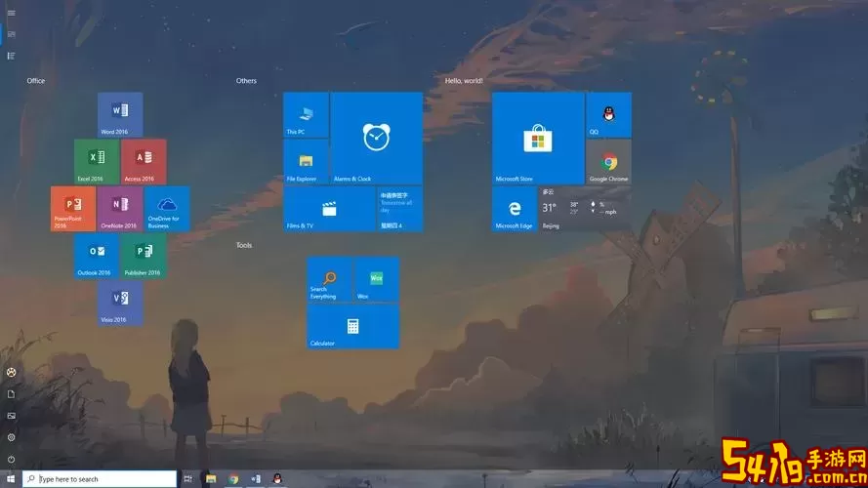Image resolution: width=868 pixels, height=488 pixels.
Task: Open the Beijing weather live tile
Action: click(585, 209)
